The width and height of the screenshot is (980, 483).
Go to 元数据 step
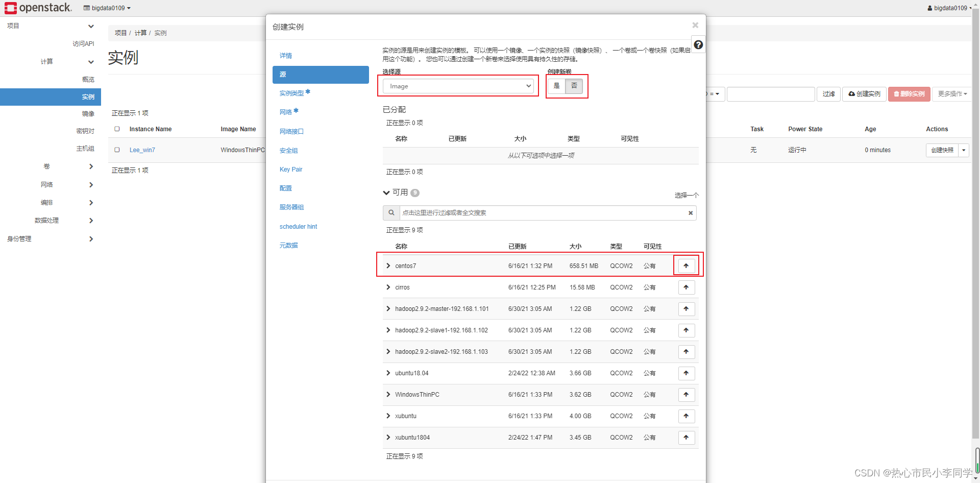click(288, 246)
